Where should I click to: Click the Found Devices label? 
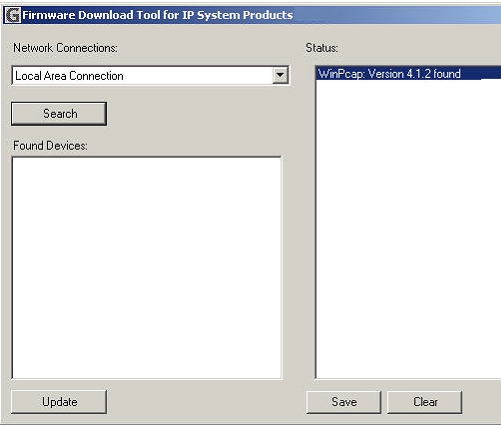50,146
